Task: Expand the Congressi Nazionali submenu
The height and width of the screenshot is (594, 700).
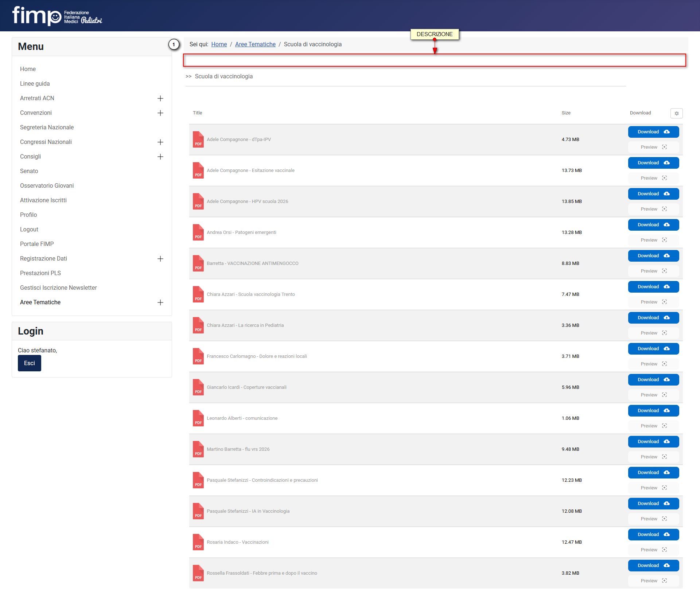Action: (160, 142)
